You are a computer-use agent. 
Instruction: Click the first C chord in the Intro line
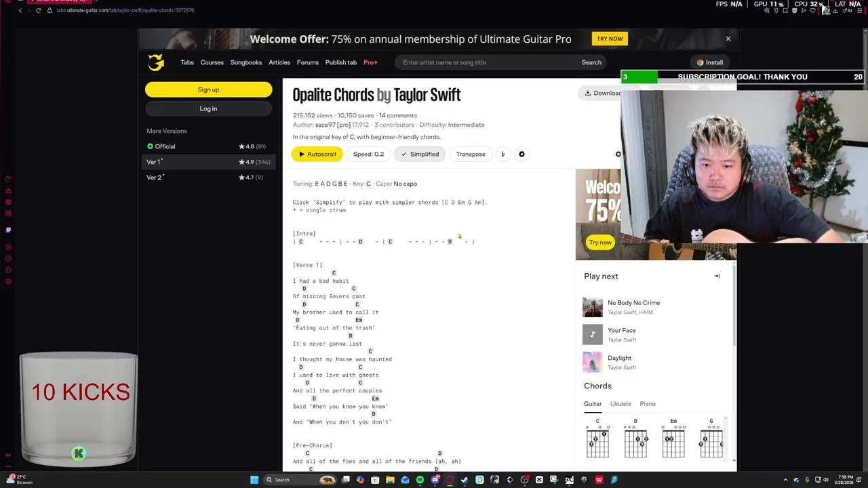(301, 242)
